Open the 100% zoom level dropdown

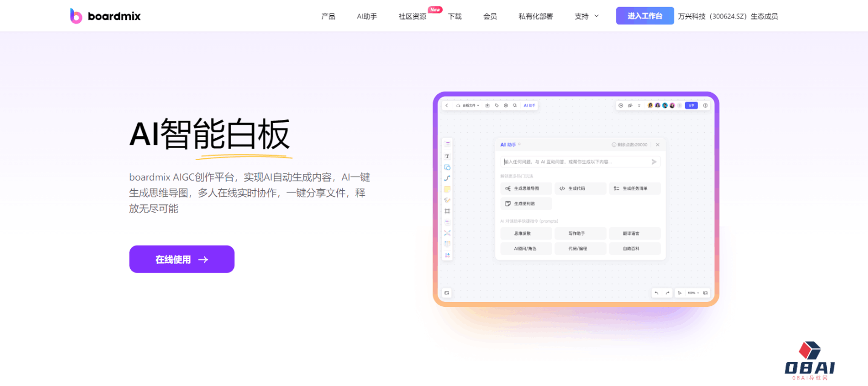(693, 293)
